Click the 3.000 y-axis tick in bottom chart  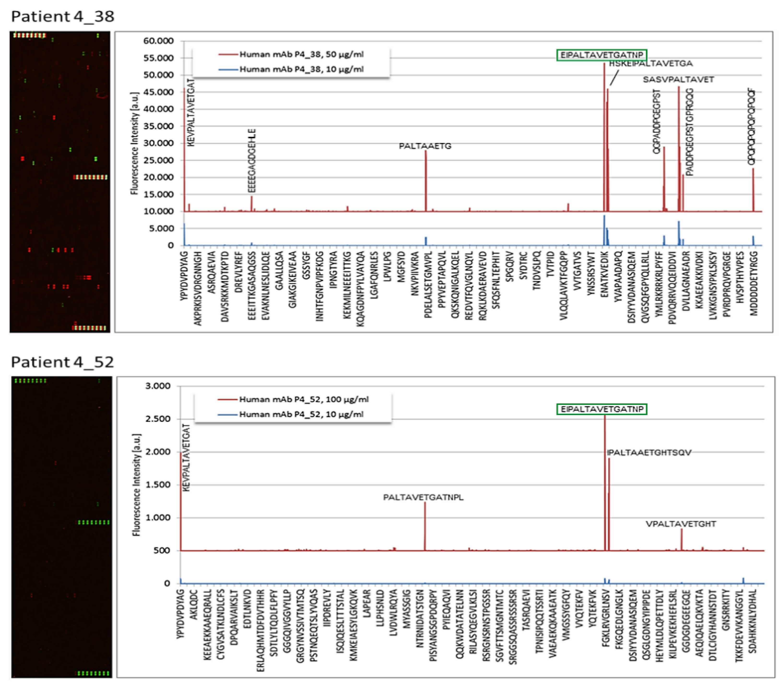coord(158,386)
